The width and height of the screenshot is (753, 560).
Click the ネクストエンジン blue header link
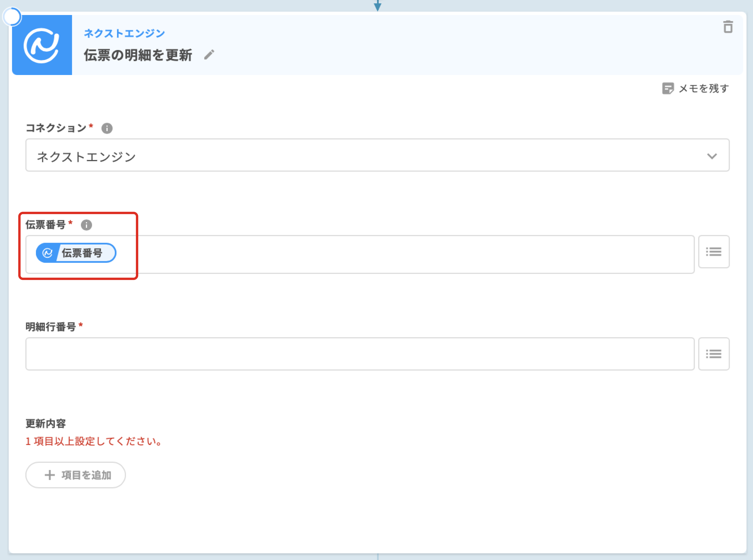click(124, 33)
